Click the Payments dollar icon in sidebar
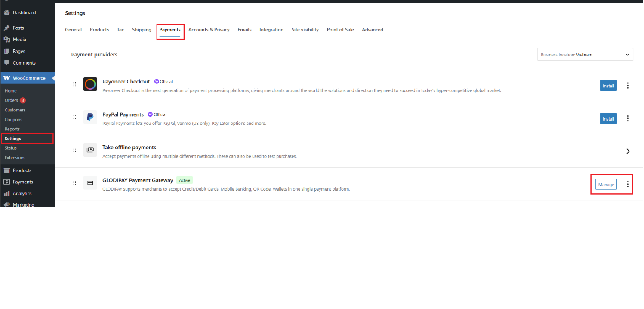Viewport: 644px width, 309px height. (x=7, y=182)
